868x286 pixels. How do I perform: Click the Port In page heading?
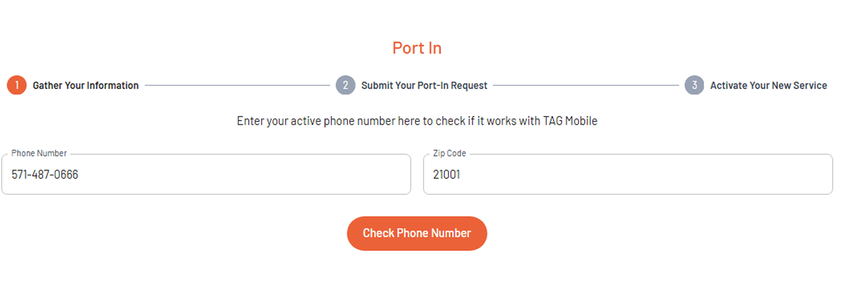click(x=417, y=48)
